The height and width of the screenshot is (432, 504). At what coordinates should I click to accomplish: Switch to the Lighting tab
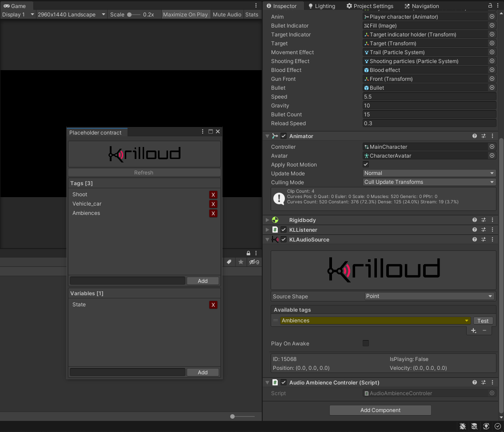321,6
